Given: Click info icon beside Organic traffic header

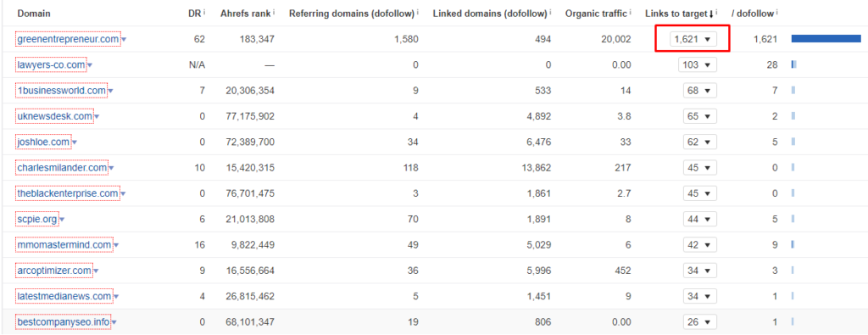Looking at the screenshot, I should [631, 12].
